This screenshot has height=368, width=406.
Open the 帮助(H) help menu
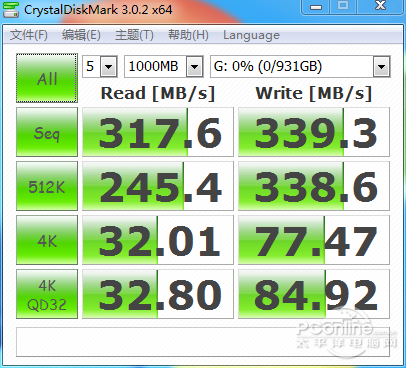pyautogui.click(x=188, y=35)
